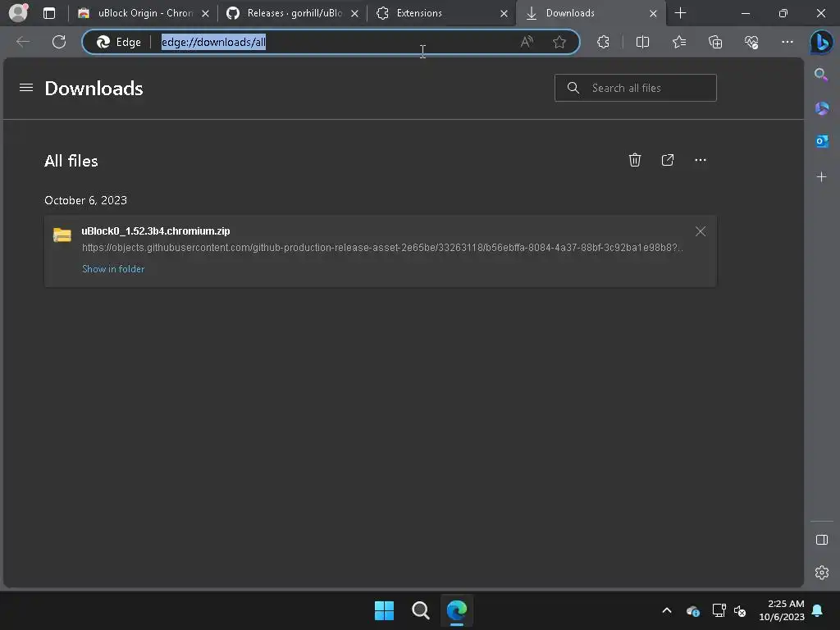Viewport: 840px width, 630px height.
Task: Open OneDrive cloud tray icon
Action: click(692, 610)
